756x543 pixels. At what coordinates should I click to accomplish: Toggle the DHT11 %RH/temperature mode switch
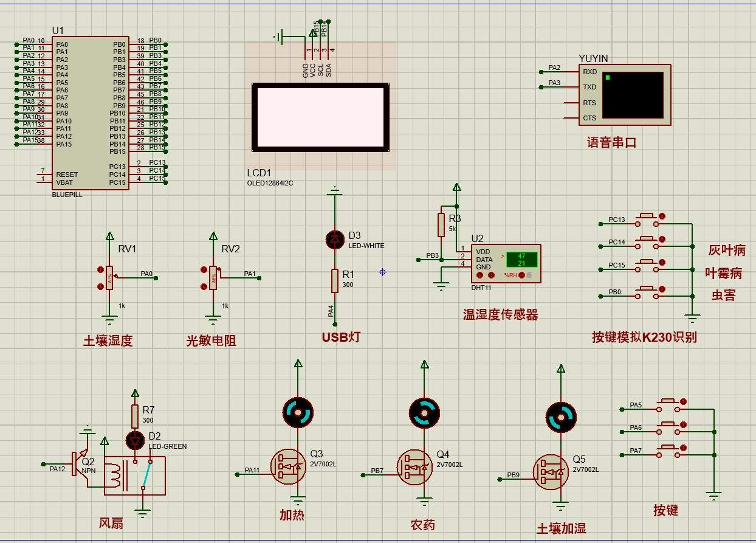tap(521, 275)
